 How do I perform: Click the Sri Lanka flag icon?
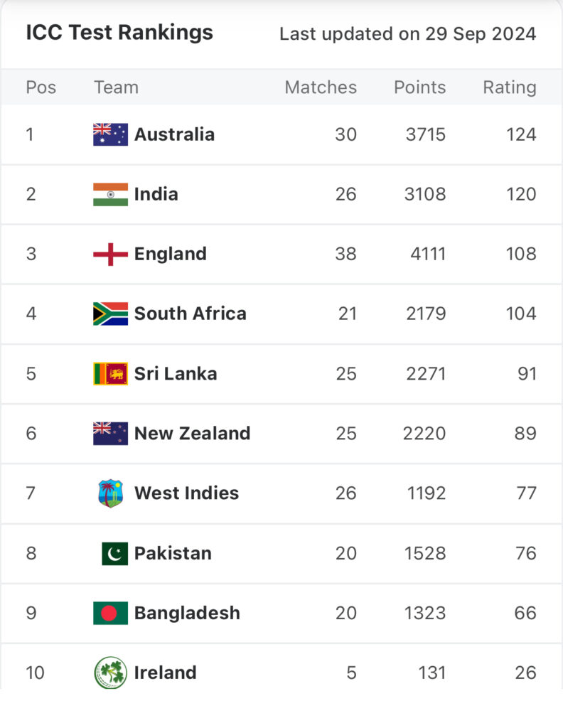[x=110, y=374]
